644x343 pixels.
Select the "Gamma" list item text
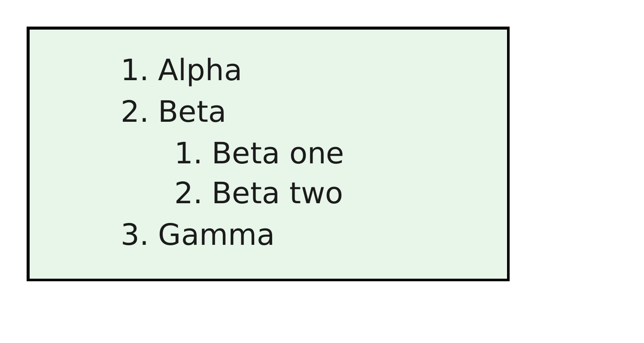click(x=216, y=235)
